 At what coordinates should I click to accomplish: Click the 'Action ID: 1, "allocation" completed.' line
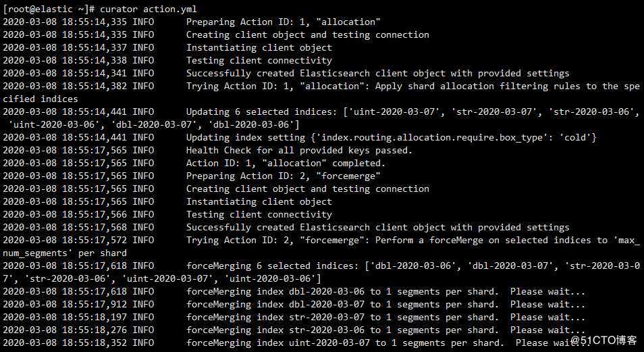(x=286, y=164)
